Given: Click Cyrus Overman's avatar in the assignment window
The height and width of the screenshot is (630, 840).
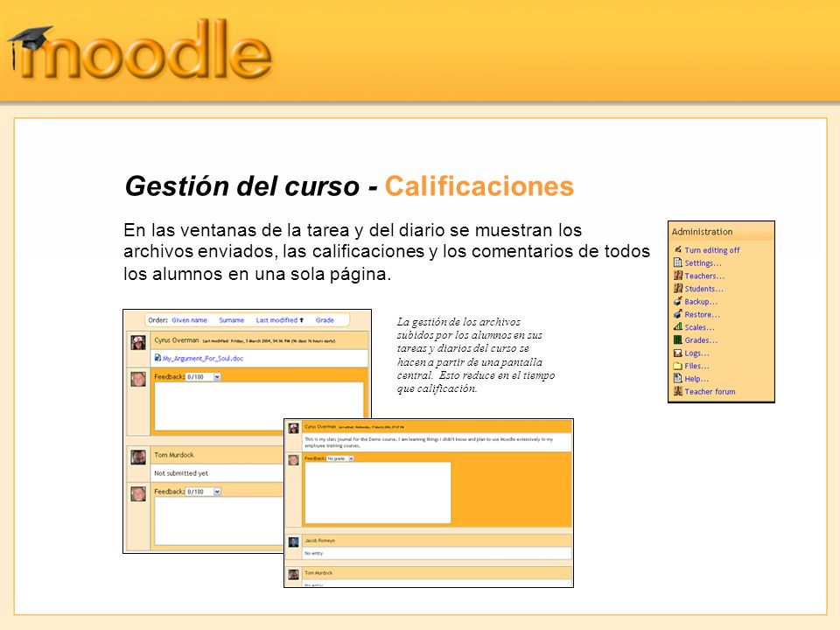Looking at the screenshot, I should (138, 343).
